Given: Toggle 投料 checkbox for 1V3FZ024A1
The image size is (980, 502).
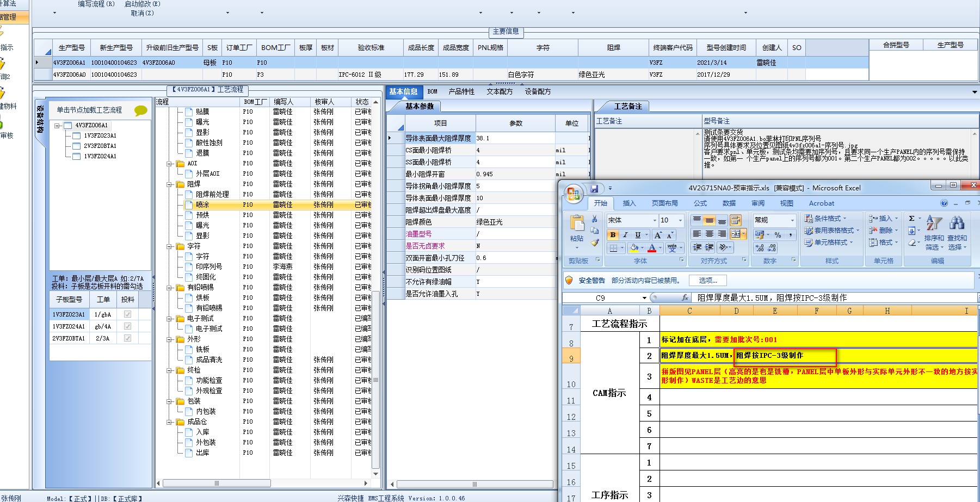Looking at the screenshot, I should click(x=127, y=326).
